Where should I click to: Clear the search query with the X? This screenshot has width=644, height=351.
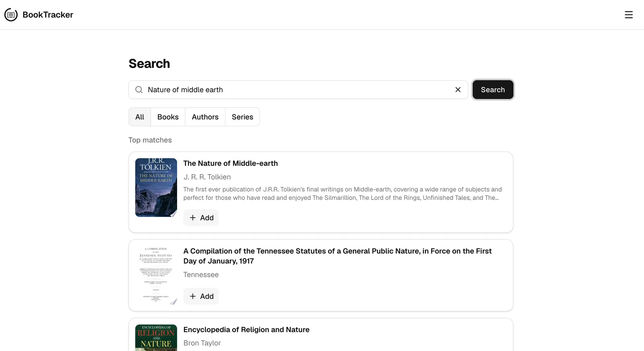[458, 89]
